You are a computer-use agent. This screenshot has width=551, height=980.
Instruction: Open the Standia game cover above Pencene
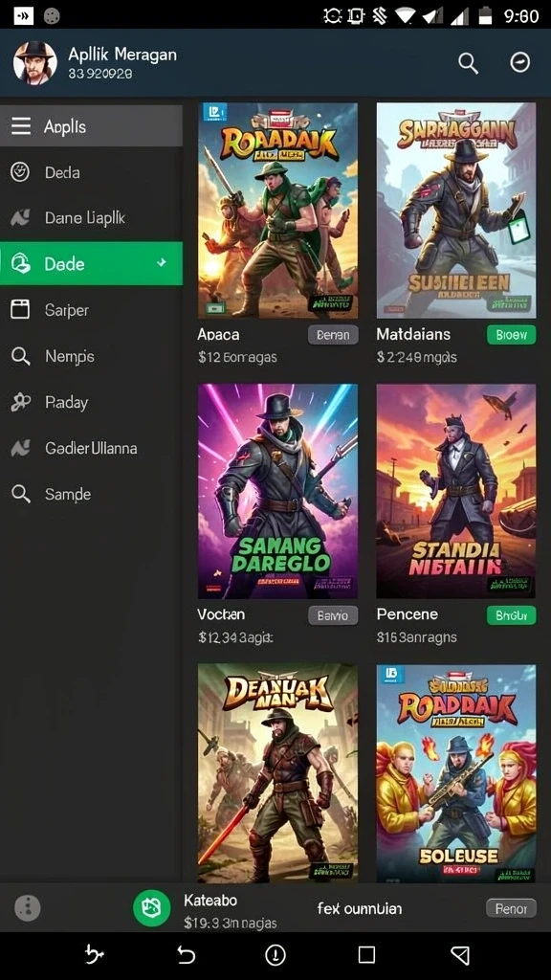pyautogui.click(x=456, y=491)
